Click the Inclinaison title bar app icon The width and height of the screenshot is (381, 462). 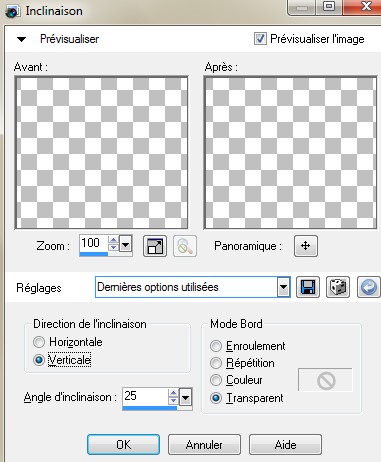pyautogui.click(x=12, y=12)
